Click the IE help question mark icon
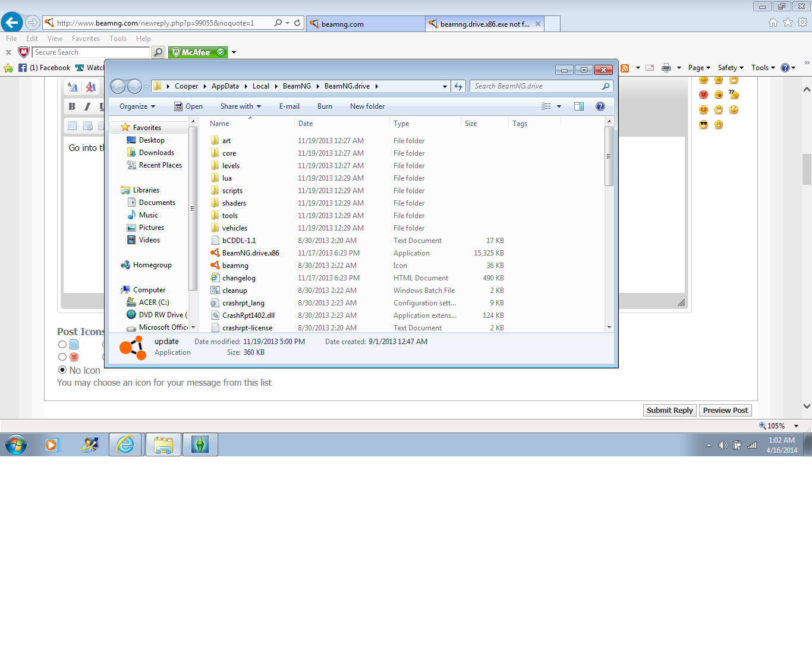Screen dimensions: 812x656 pyautogui.click(x=785, y=68)
